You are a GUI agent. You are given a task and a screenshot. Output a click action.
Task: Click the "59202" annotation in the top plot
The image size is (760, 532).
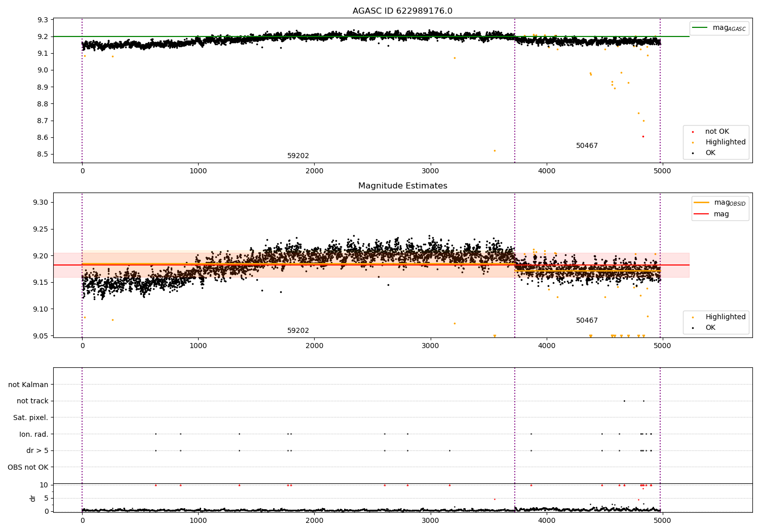point(298,156)
